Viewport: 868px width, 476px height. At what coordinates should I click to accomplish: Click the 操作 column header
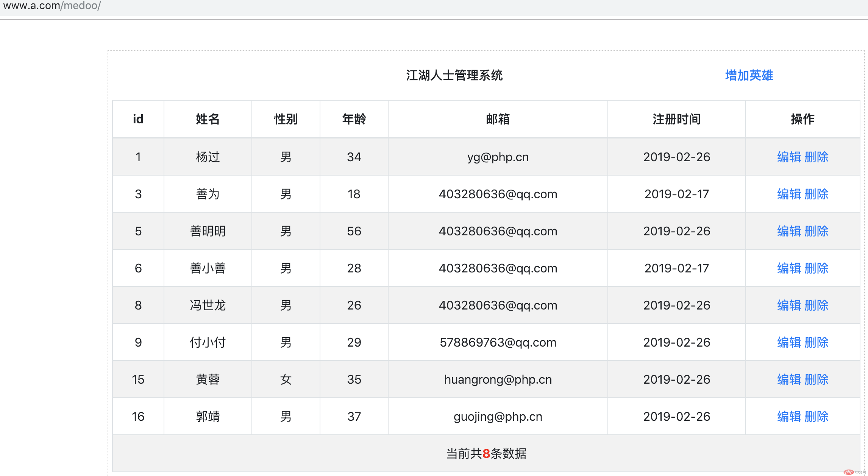click(802, 119)
